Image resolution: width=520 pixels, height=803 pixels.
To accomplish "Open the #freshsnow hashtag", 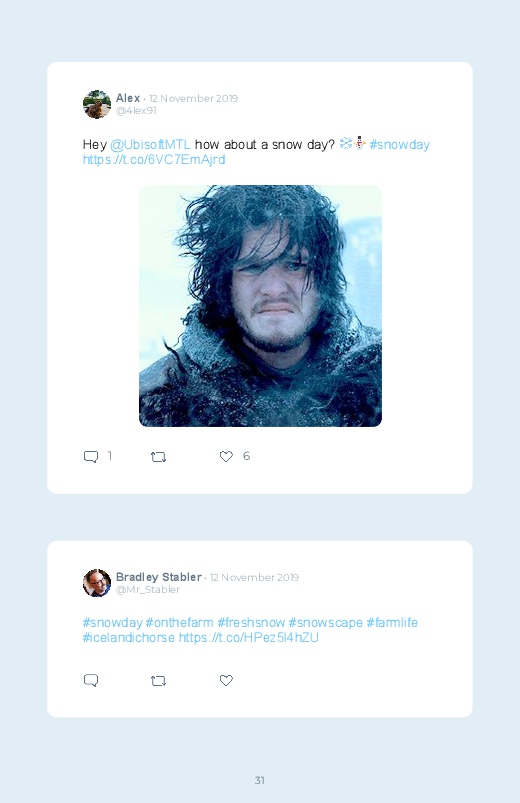I will click(x=251, y=623).
